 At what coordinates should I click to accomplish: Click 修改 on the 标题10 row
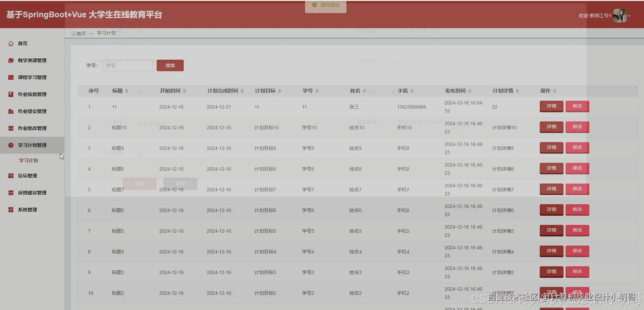(x=577, y=127)
